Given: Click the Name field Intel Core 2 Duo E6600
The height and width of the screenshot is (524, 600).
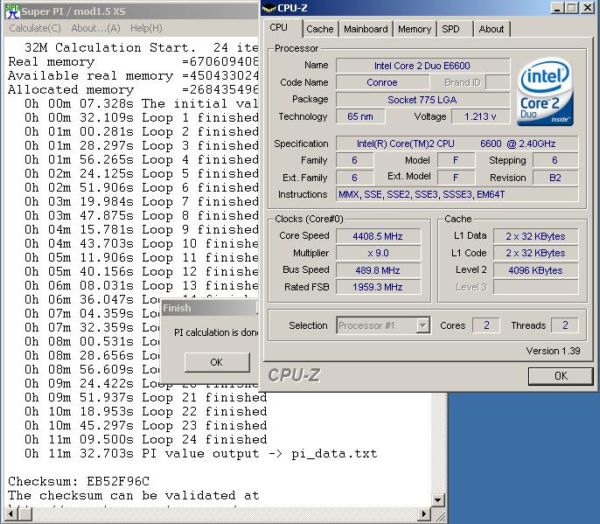Looking at the screenshot, I should pyautogui.click(x=422, y=65).
